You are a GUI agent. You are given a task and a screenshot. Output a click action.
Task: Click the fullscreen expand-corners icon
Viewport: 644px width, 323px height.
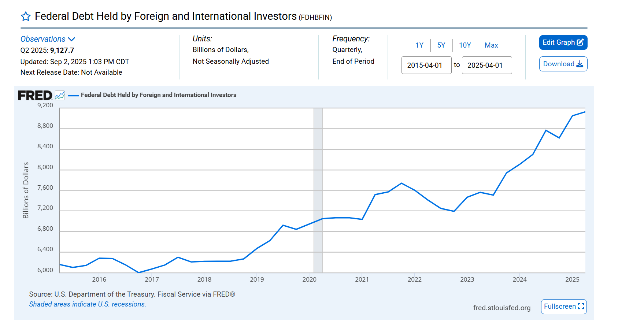tap(581, 306)
